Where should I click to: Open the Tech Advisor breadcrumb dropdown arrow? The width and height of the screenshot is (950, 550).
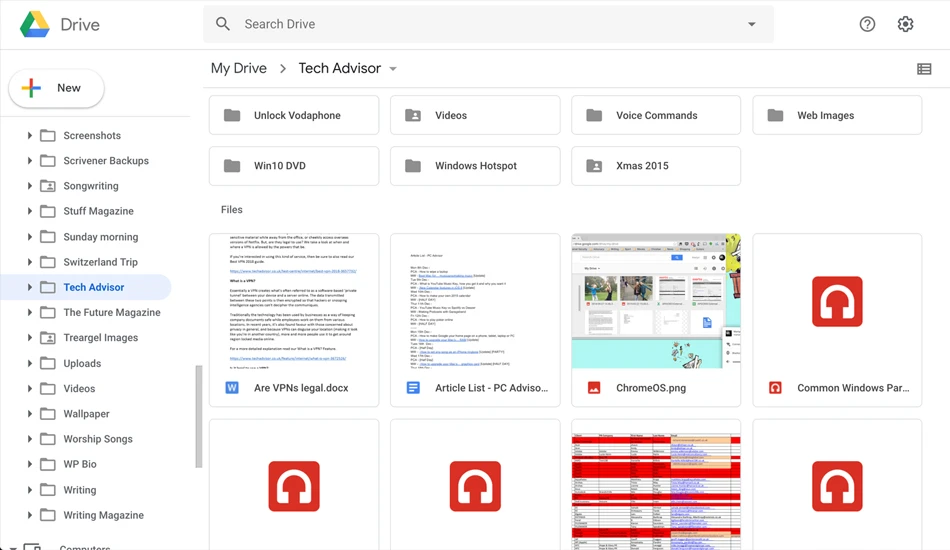(x=393, y=69)
